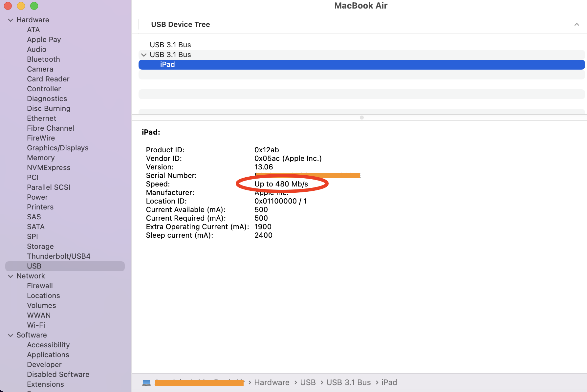
Task: Click the Software section label
Action: [32, 335]
